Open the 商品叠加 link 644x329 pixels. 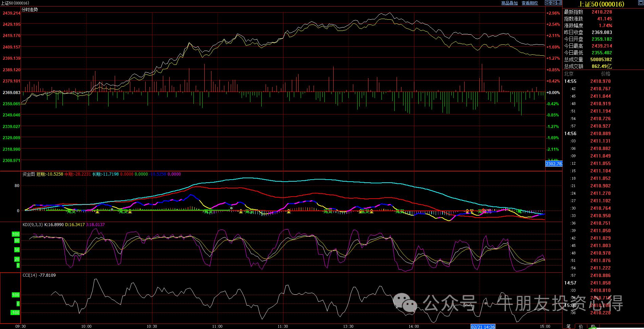[510, 3]
